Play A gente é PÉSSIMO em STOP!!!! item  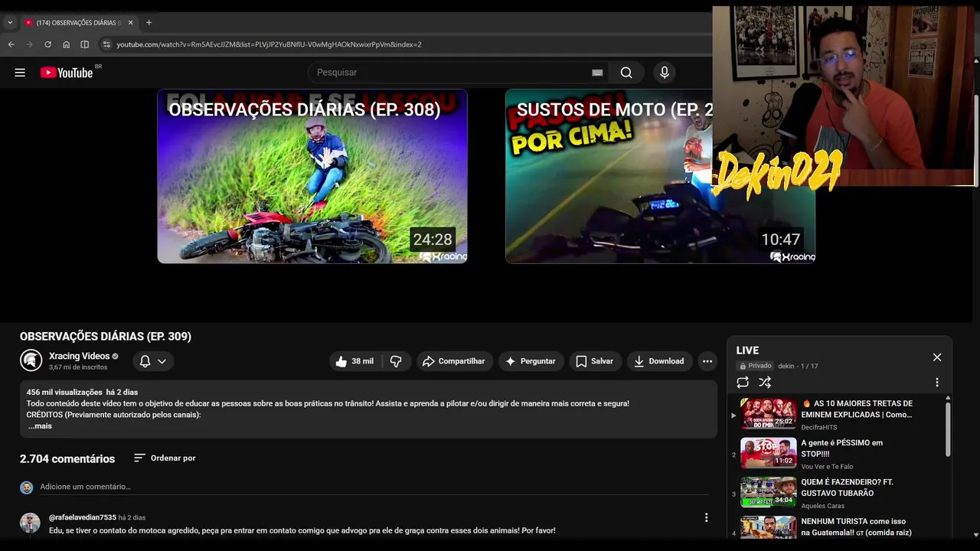click(838, 453)
